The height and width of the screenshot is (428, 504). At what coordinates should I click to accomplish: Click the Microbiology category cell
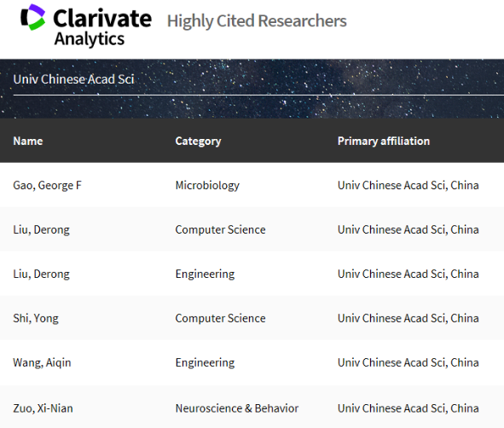tap(207, 185)
